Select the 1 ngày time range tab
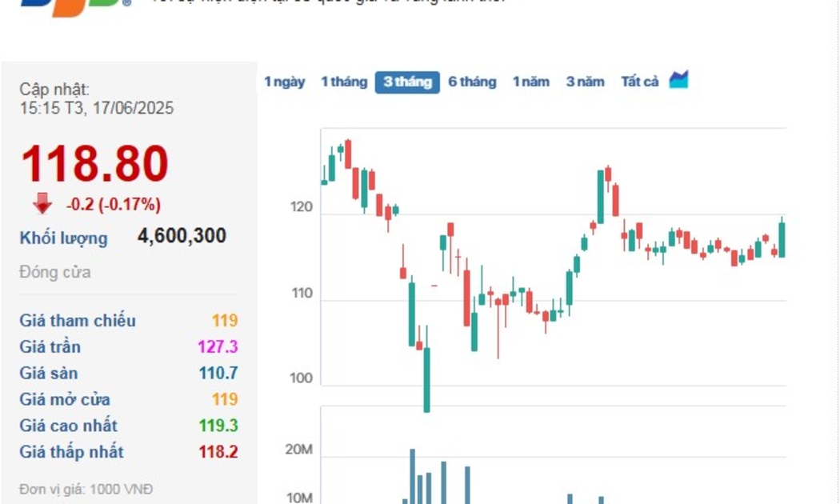This screenshot has height=504, width=840. tap(285, 82)
